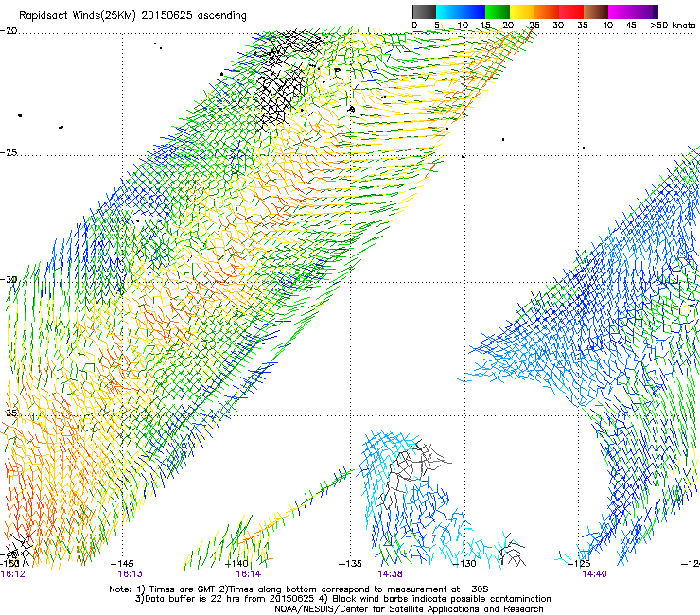Click the green 15-20 knots legend swatch
Screen dimensions: 700x615
498,11
